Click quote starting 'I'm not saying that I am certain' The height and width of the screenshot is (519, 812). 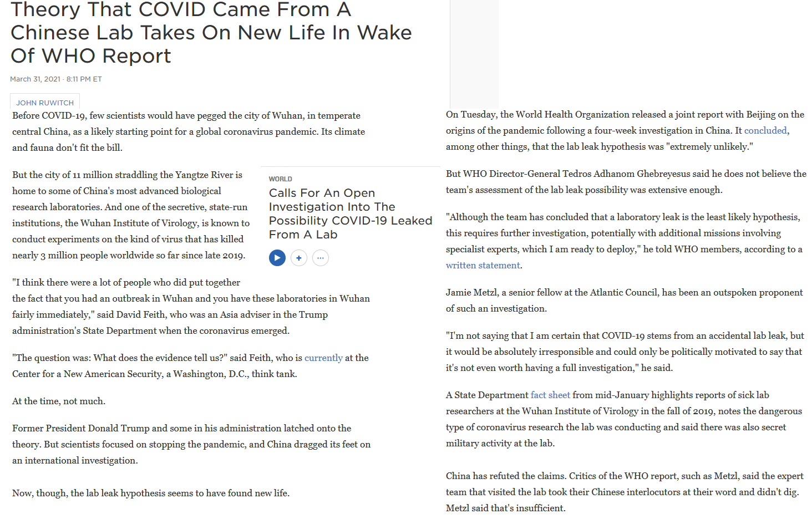pos(625,352)
